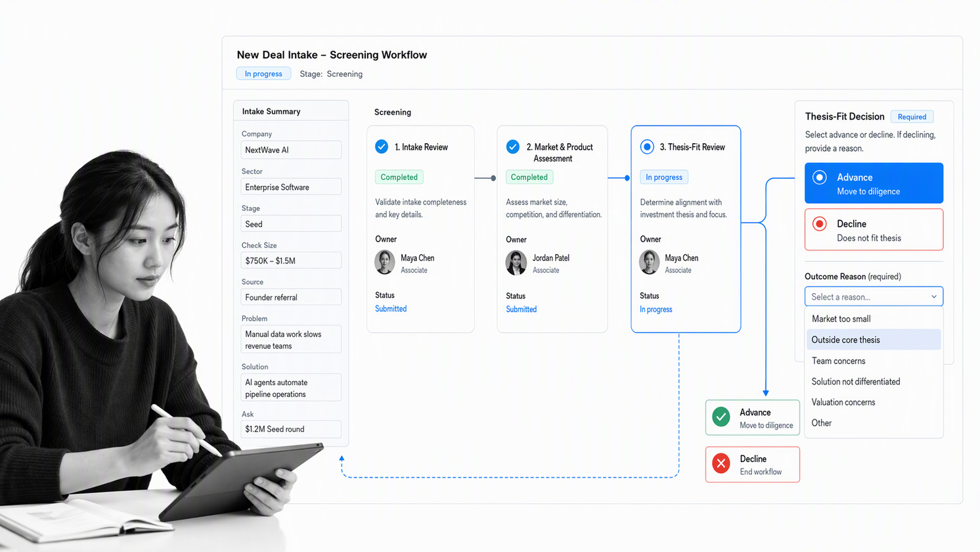This screenshot has width=980, height=552.
Task: Pick Outside core thesis reason
Action: (874, 340)
